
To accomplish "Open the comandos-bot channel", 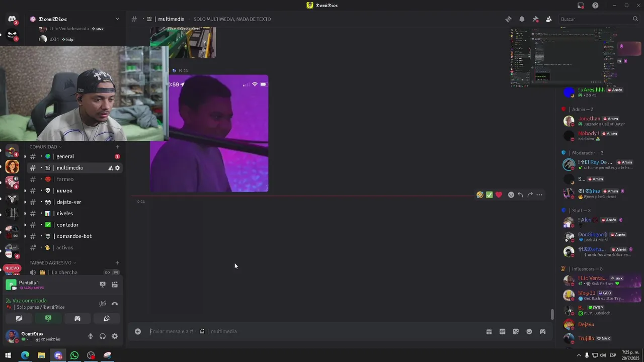I will (74, 236).
